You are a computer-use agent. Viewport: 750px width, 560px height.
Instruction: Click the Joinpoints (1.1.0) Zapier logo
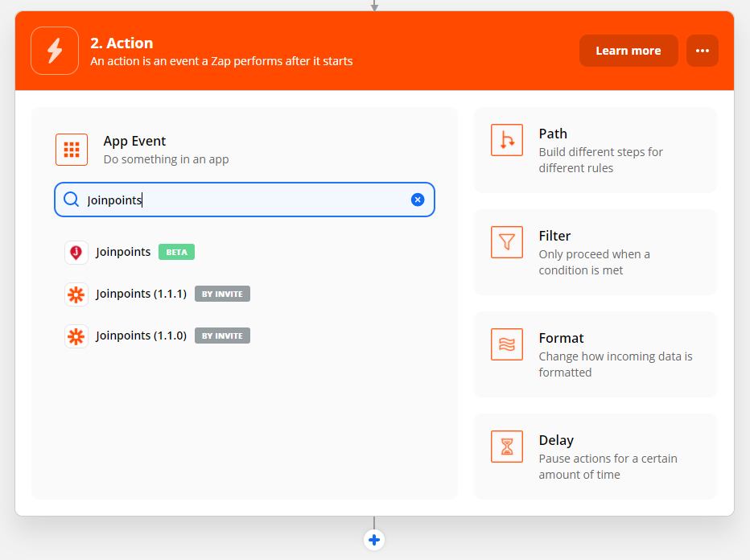click(x=76, y=336)
